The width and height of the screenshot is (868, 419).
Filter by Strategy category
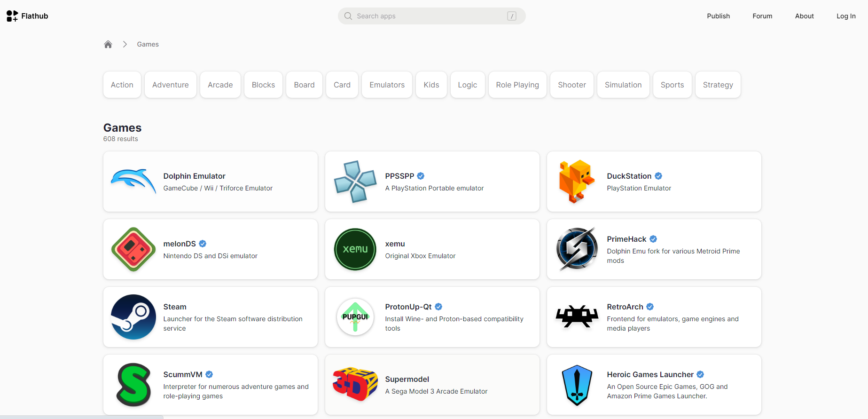point(718,85)
